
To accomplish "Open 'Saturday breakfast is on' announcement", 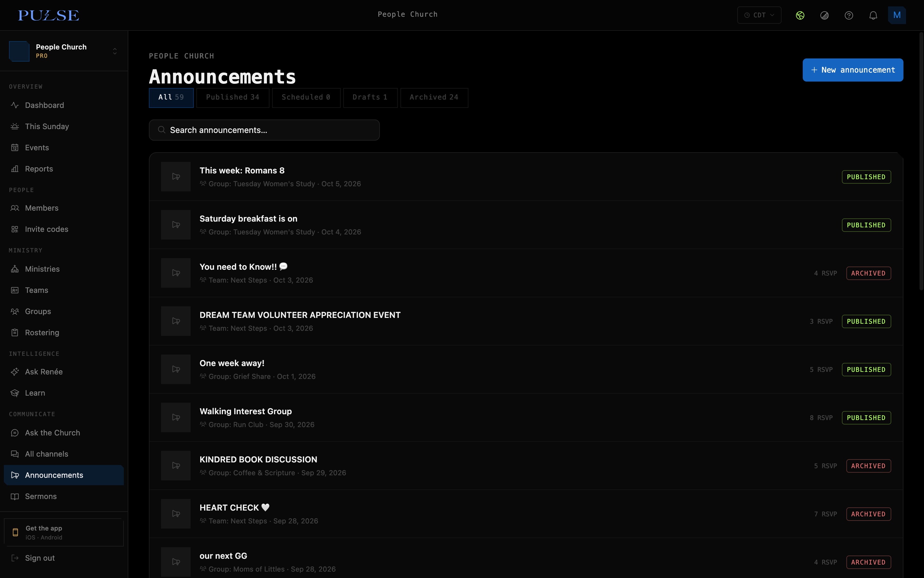I will 526,225.
